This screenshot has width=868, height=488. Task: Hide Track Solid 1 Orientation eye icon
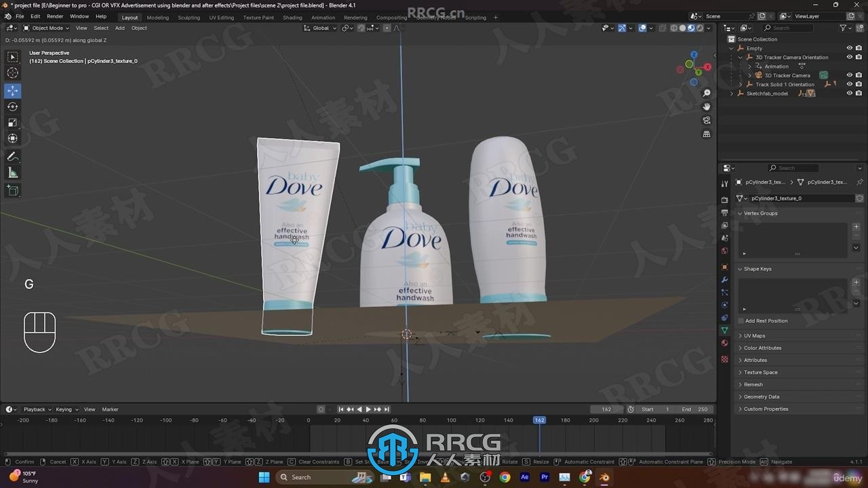coord(849,84)
